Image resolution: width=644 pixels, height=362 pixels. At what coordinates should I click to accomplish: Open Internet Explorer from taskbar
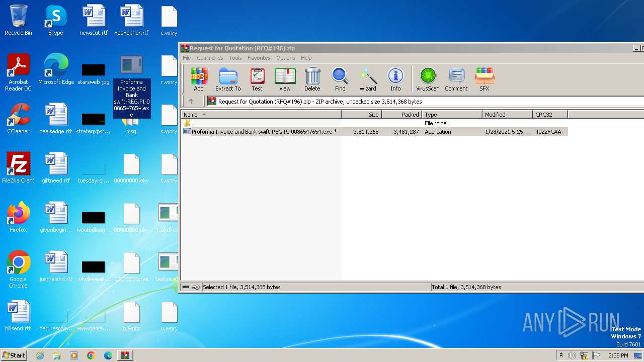coord(40,355)
